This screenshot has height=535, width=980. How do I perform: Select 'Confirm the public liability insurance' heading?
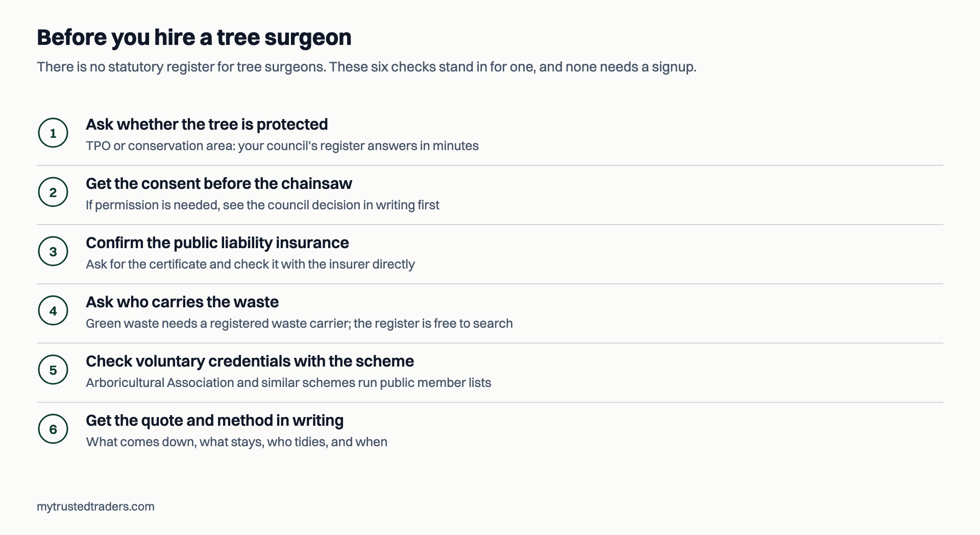coord(217,242)
